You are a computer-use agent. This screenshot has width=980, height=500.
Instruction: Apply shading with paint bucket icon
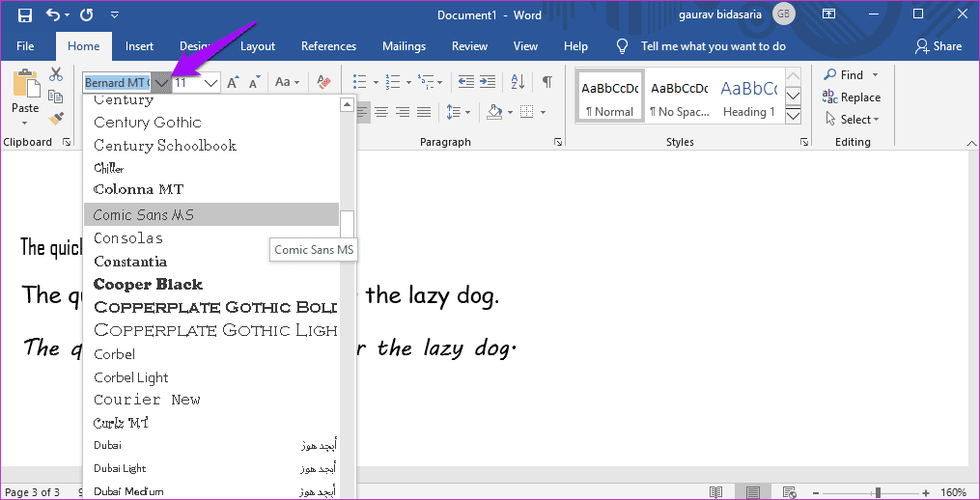pos(494,113)
